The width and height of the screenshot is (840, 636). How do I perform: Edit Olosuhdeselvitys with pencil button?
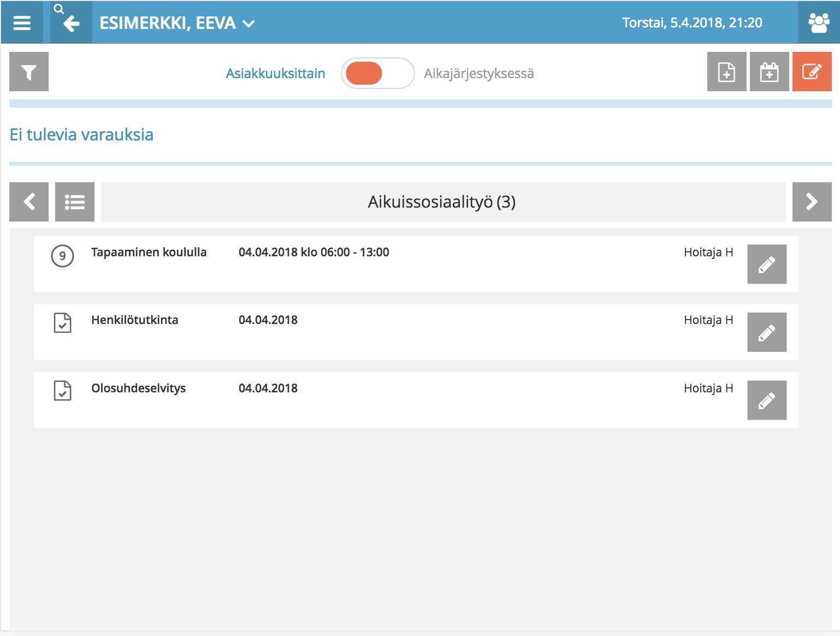[x=767, y=401]
